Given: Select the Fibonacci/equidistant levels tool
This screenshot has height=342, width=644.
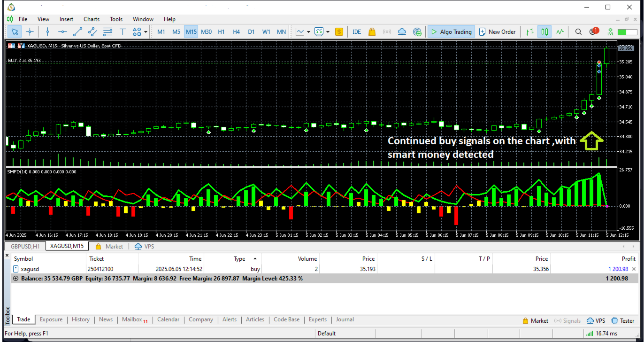Looking at the screenshot, I should click(x=107, y=32).
